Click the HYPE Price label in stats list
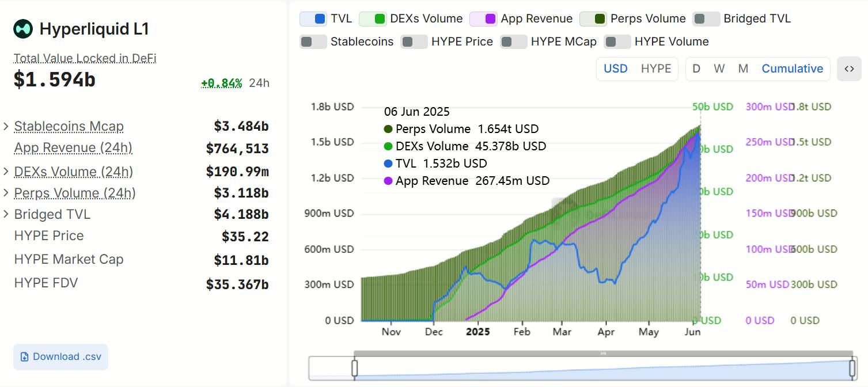The height and width of the screenshot is (387, 868). pyautogui.click(x=49, y=236)
